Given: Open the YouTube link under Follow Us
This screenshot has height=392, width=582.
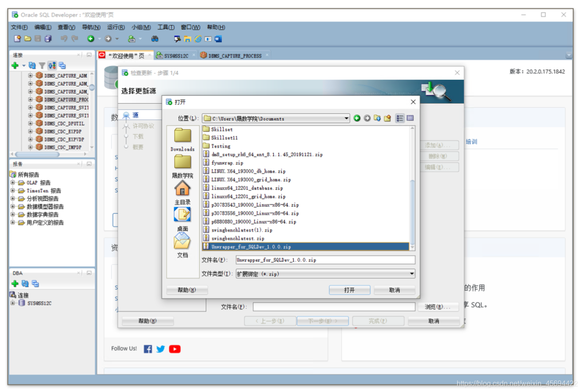Looking at the screenshot, I should [x=175, y=349].
